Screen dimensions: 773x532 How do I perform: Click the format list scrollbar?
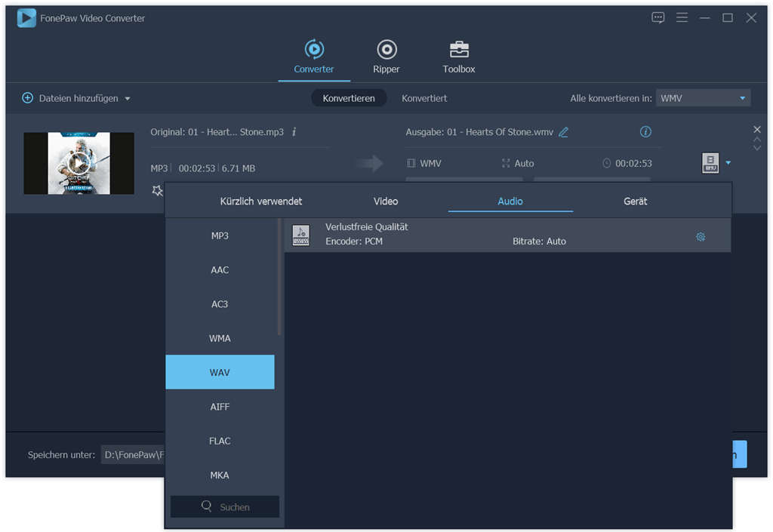click(279, 277)
